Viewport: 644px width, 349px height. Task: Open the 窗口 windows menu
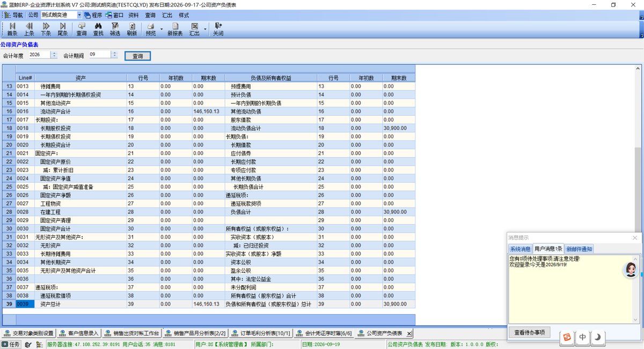(x=114, y=15)
